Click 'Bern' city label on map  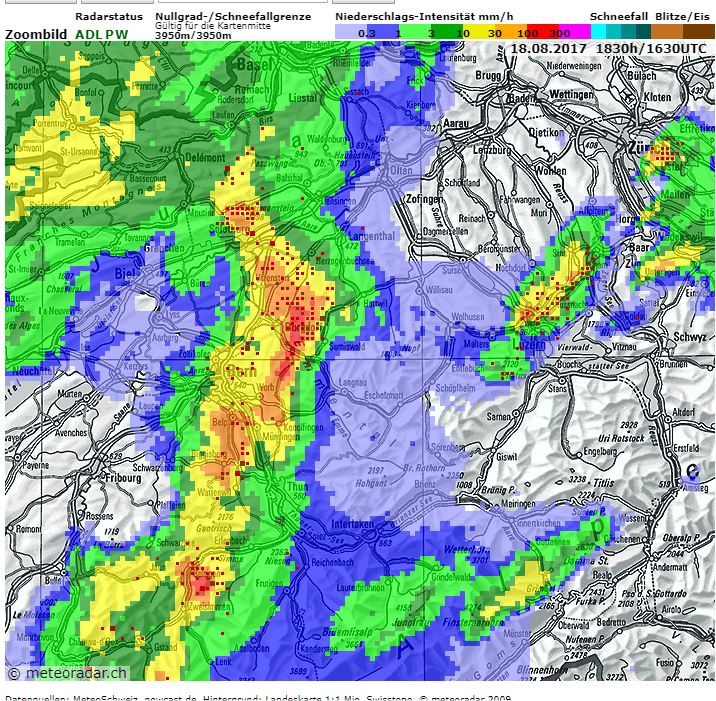(241, 372)
